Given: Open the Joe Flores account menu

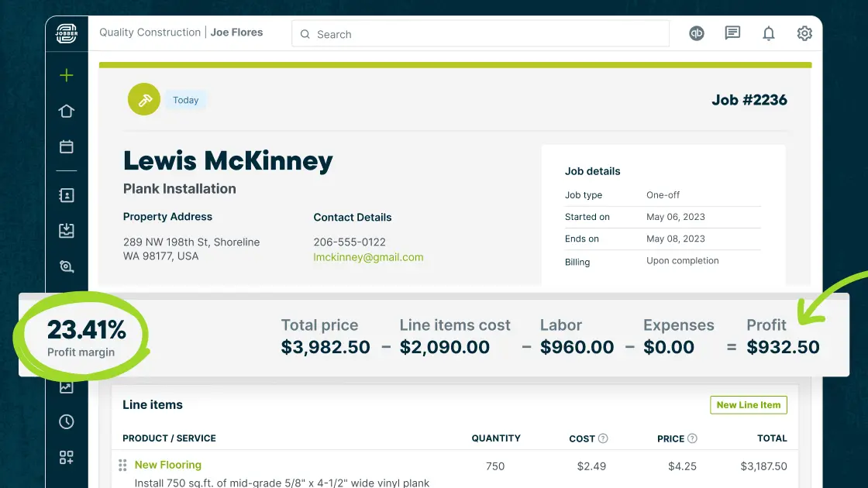Looking at the screenshot, I should point(236,33).
